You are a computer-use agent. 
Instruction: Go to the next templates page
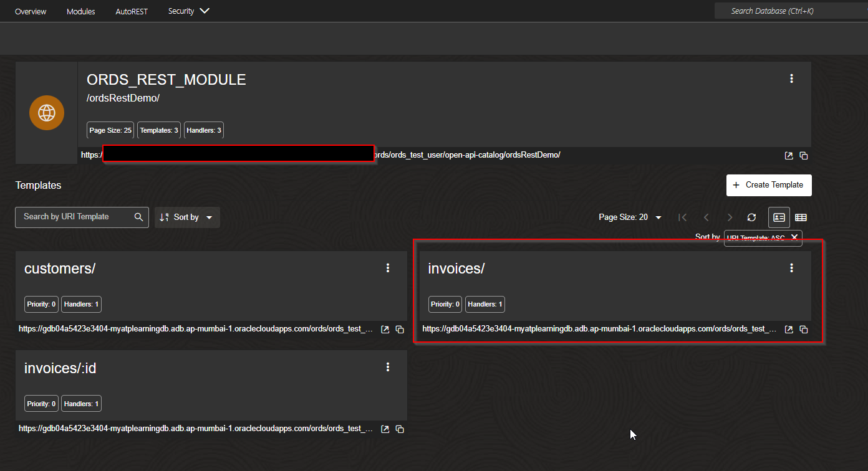click(x=730, y=217)
